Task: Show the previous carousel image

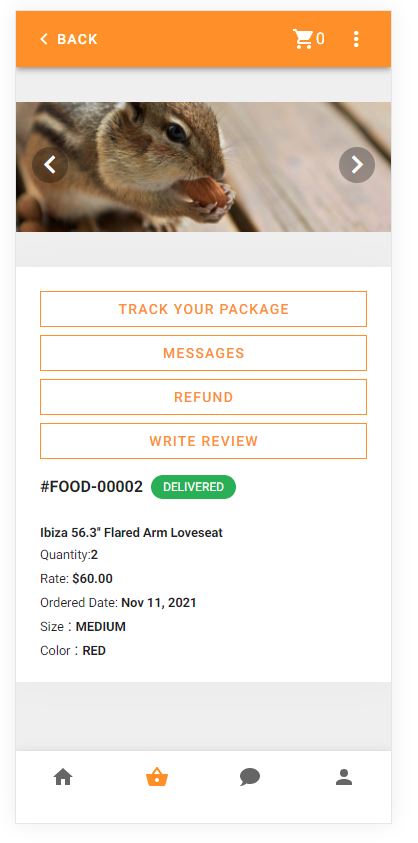Action: click(x=50, y=165)
